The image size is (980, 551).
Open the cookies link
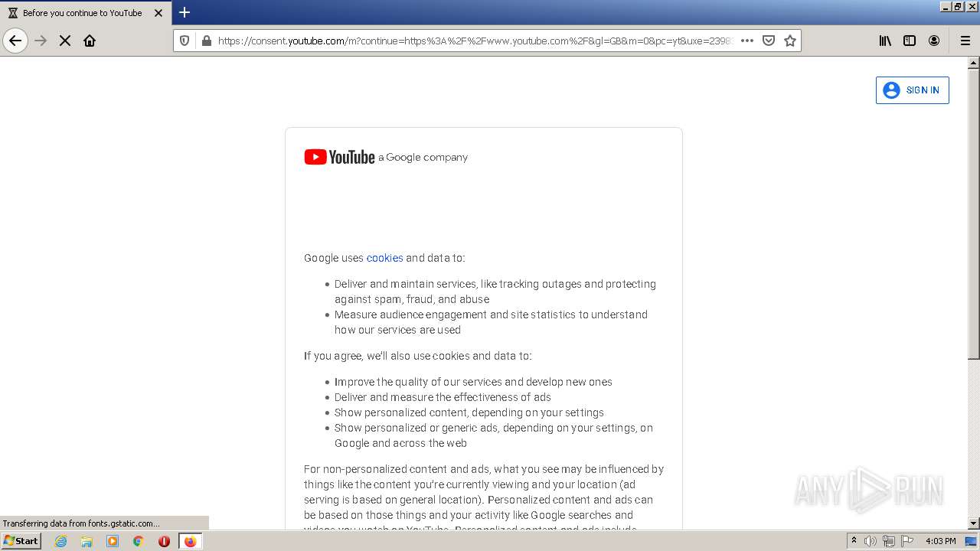(x=384, y=258)
